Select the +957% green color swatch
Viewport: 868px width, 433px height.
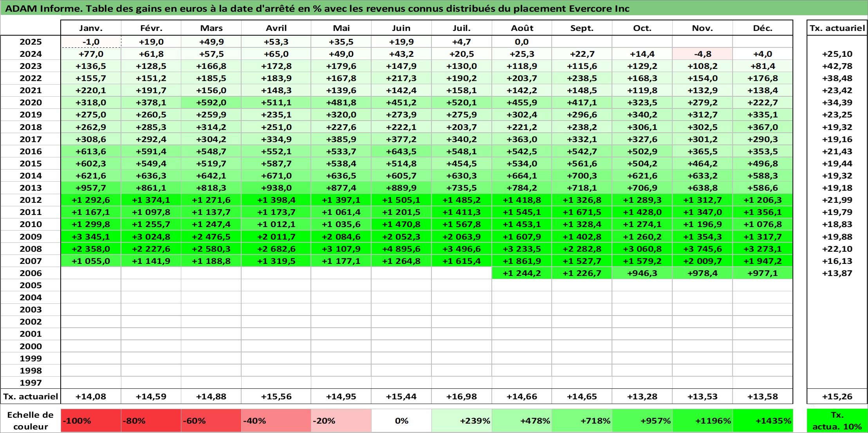(x=642, y=421)
